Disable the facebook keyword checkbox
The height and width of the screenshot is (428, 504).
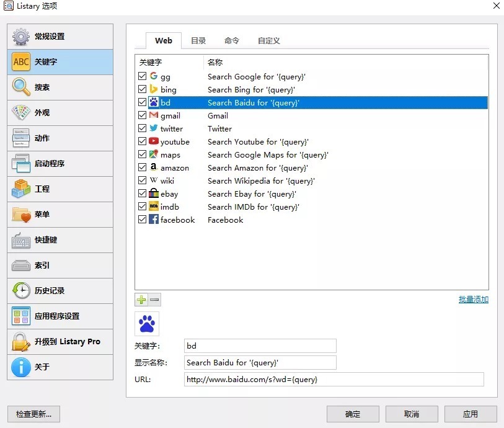tap(143, 220)
